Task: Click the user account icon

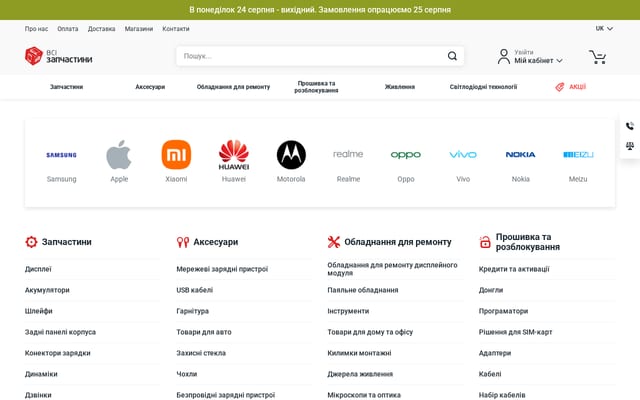Action: (x=504, y=56)
